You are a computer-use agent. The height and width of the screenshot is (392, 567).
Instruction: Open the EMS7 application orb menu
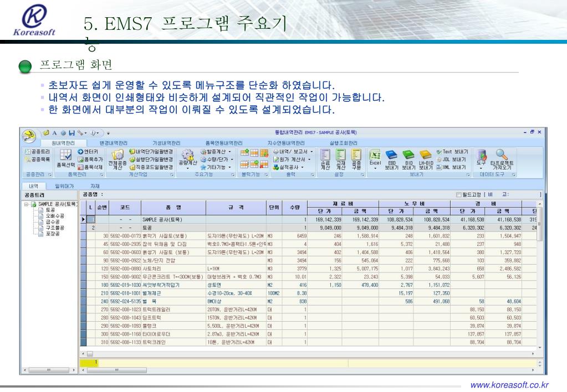point(29,136)
